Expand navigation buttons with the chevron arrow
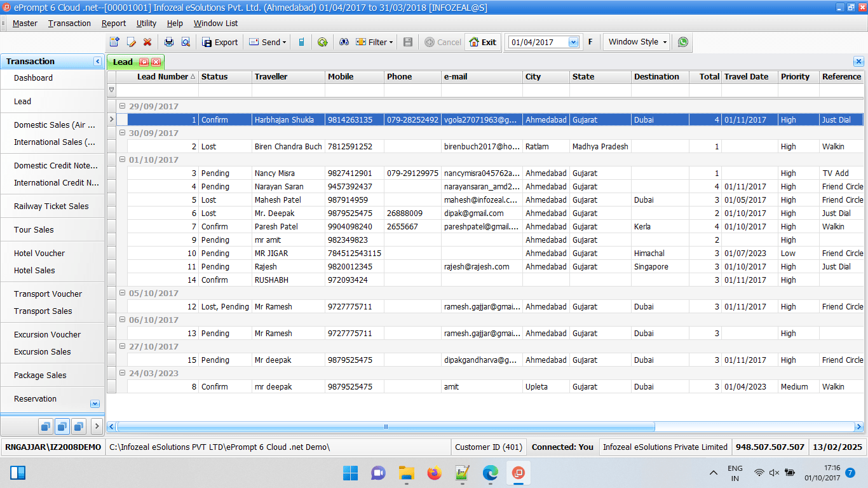The image size is (868, 488). click(97, 426)
